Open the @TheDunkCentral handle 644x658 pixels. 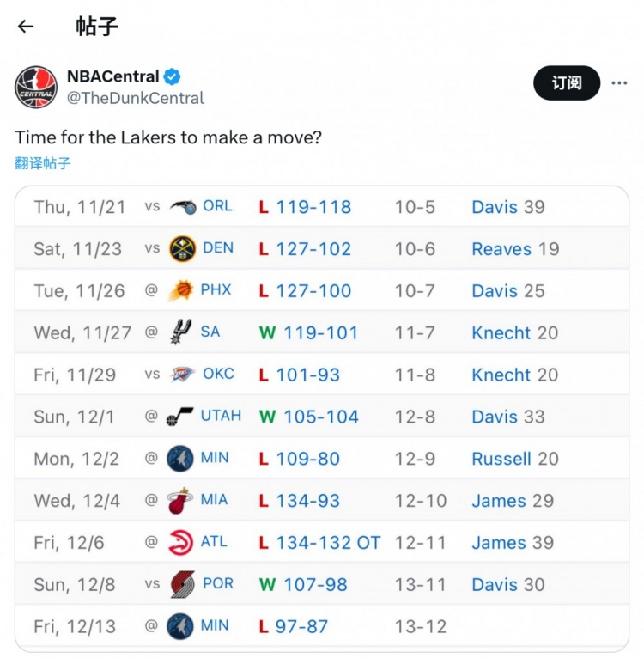pyautogui.click(x=136, y=98)
